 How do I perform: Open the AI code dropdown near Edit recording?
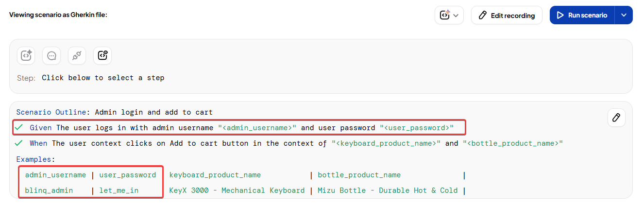(449, 15)
